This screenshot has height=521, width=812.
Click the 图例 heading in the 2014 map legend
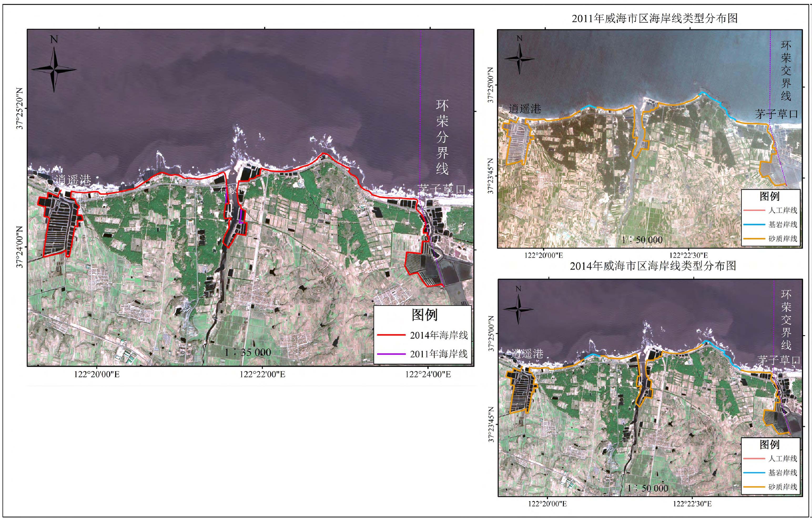tap(770, 444)
